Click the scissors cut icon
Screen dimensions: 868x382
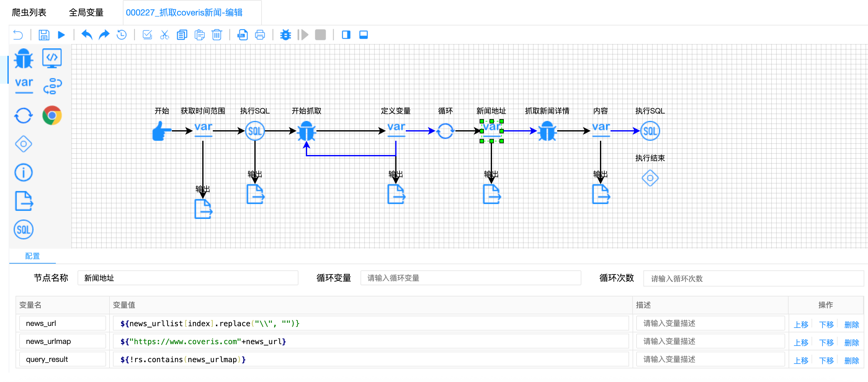(164, 35)
